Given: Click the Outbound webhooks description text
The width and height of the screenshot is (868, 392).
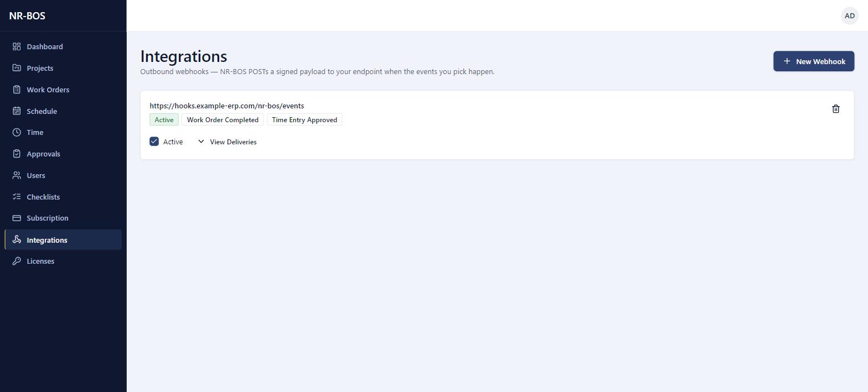Looking at the screenshot, I should (x=317, y=71).
